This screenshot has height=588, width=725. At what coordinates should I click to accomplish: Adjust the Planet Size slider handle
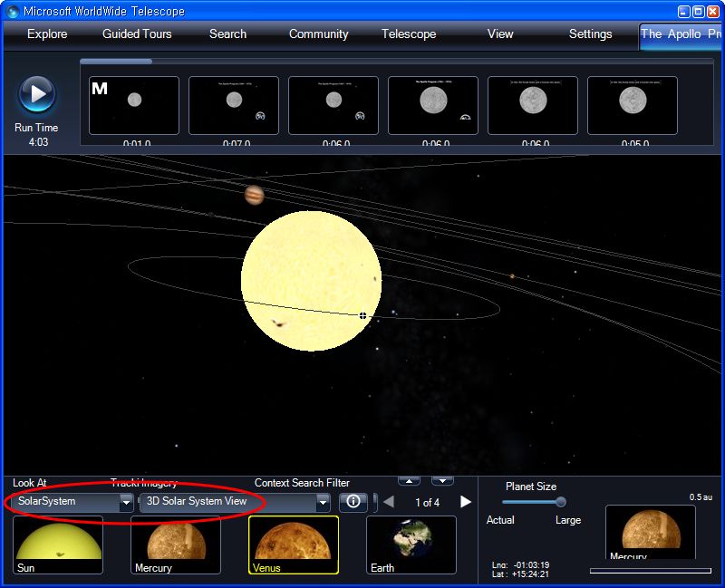click(x=560, y=502)
